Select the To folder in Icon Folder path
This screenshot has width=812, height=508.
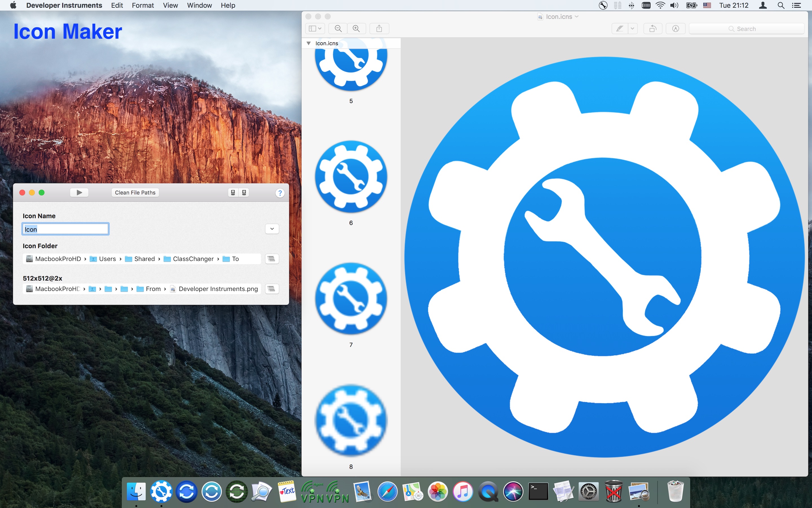coord(231,259)
